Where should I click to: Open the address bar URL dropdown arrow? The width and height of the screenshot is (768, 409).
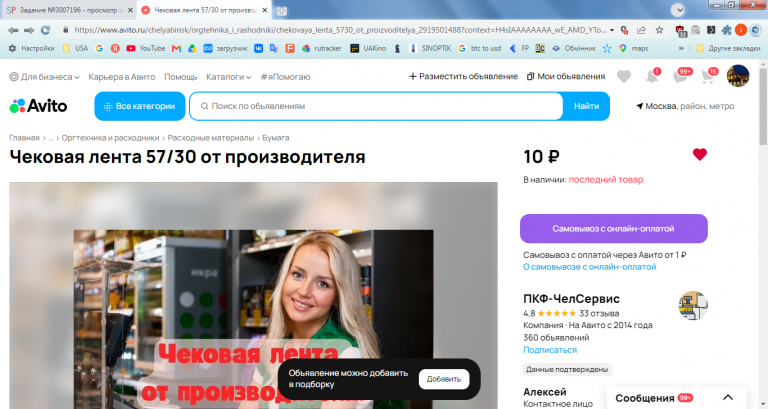click(x=612, y=30)
